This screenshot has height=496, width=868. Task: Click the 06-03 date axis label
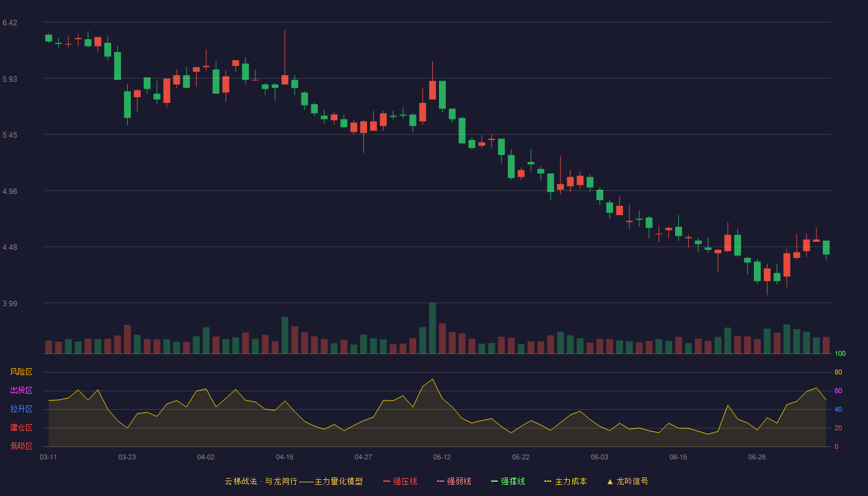coord(600,457)
